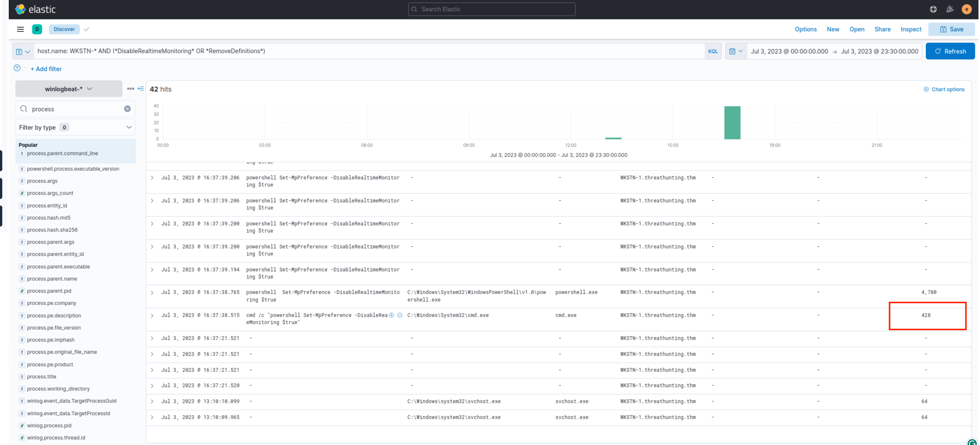The width and height of the screenshot is (980, 445).
Task: Click the Add filter link
Action: click(46, 69)
